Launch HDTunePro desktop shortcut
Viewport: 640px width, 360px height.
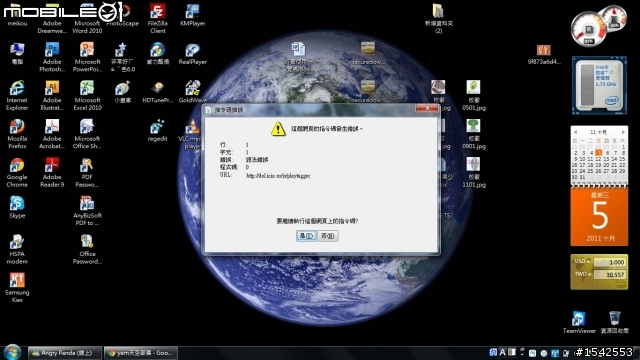pyautogui.click(x=158, y=92)
